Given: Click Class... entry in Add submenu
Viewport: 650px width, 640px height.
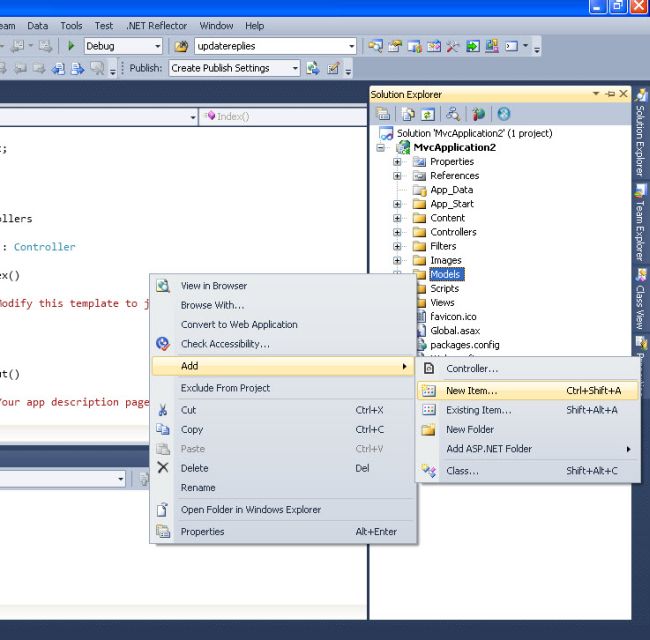Looking at the screenshot, I should (x=462, y=471).
